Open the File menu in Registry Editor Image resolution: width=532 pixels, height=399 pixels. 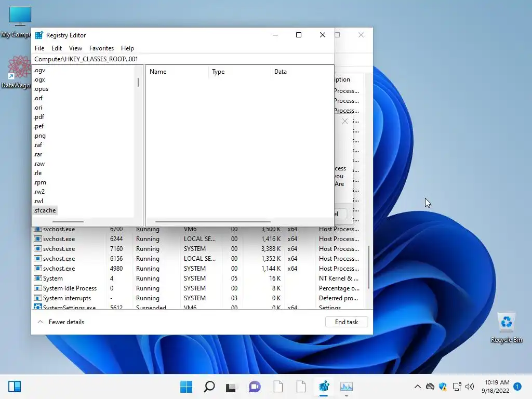(39, 48)
